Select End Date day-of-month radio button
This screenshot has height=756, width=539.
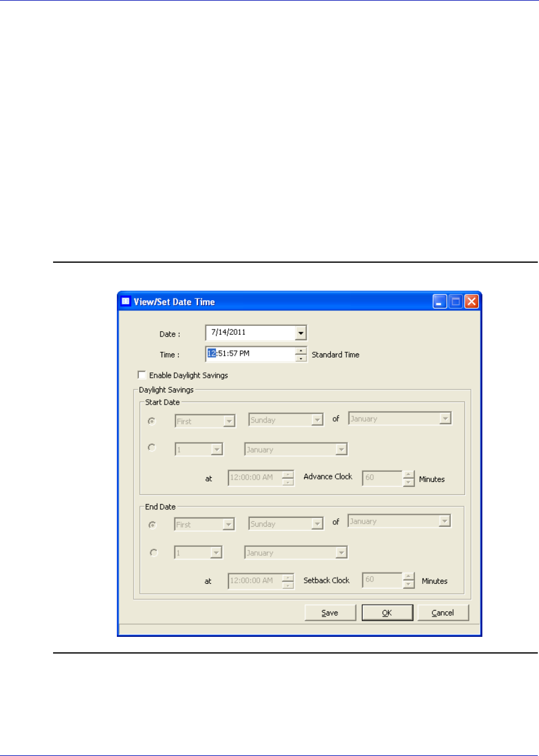point(154,552)
